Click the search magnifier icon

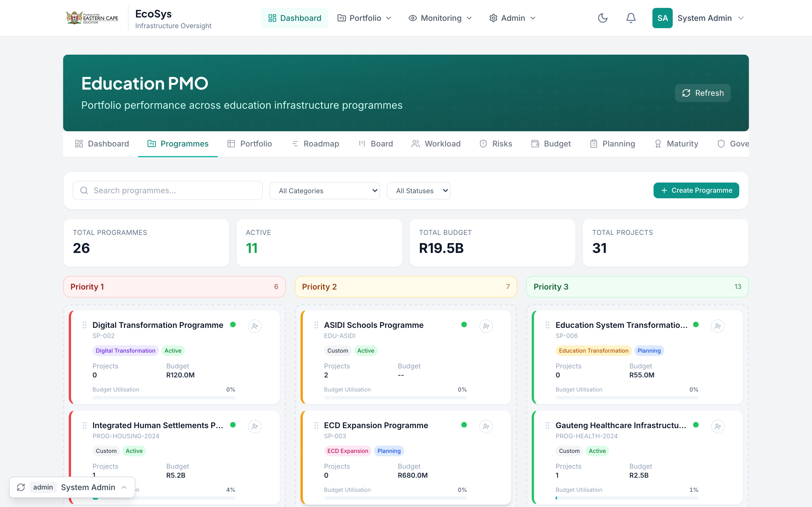pyautogui.click(x=84, y=190)
